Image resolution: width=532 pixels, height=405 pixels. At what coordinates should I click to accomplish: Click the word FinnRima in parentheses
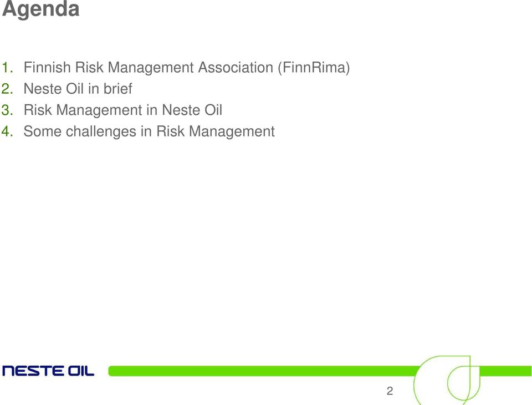[x=314, y=67]
